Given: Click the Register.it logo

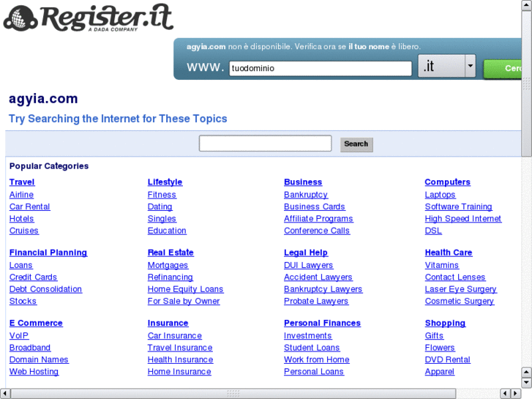Looking at the screenshot, I should pos(89,18).
